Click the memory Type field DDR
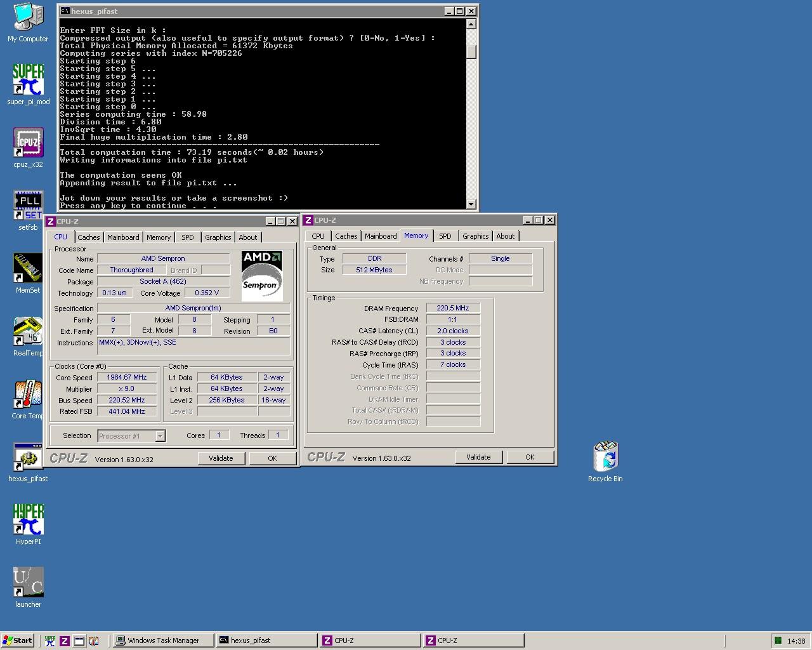Screen dimensions: 812x650 374,258
